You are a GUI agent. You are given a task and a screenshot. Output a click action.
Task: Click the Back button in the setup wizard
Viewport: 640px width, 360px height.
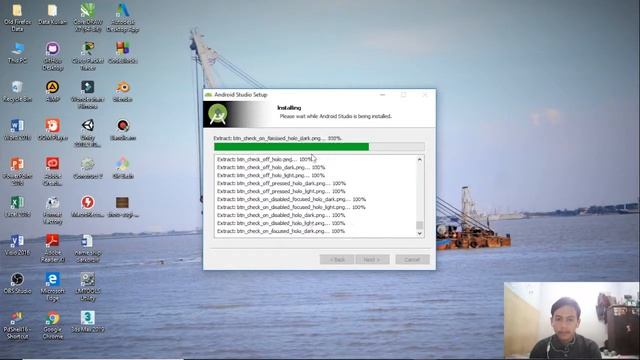[x=337, y=260]
